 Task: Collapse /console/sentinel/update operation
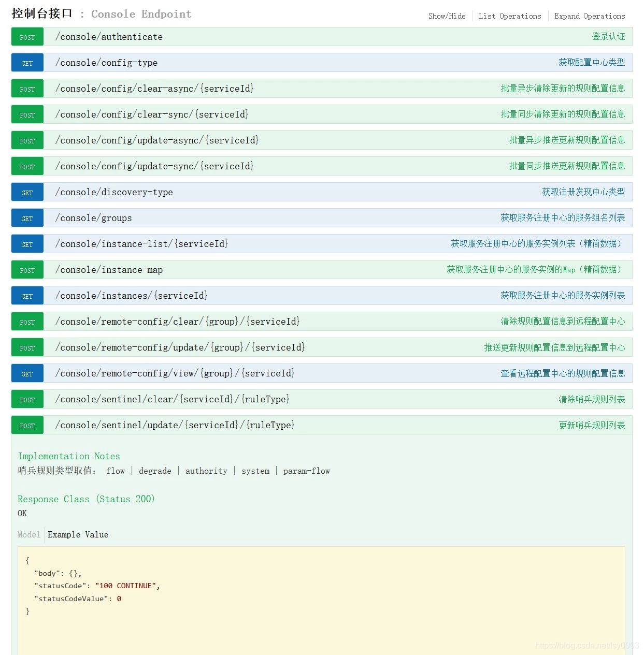point(175,425)
